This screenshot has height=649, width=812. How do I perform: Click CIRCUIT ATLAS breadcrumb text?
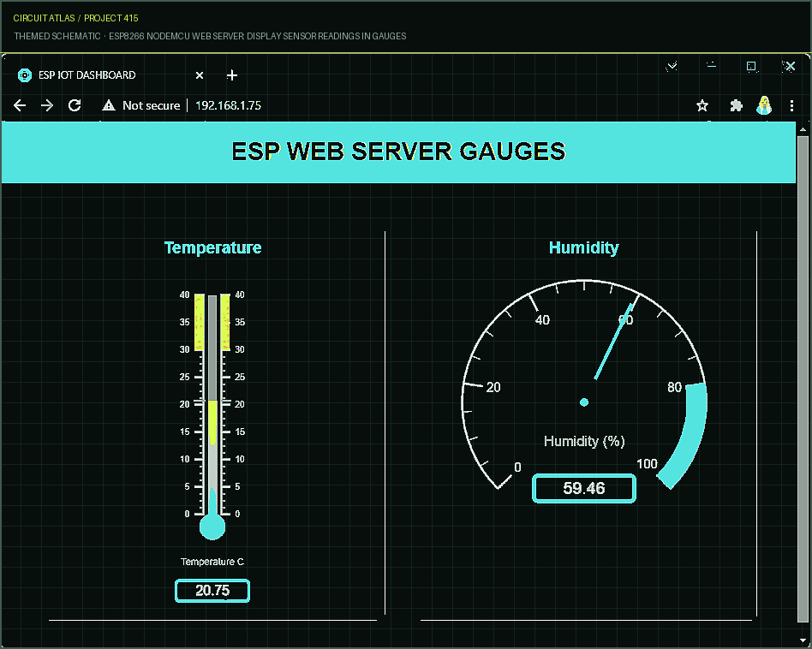[x=44, y=18]
